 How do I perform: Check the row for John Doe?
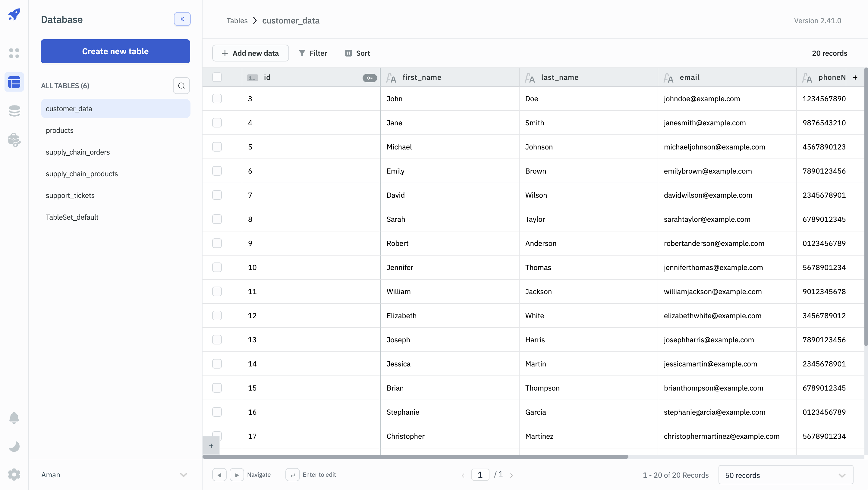click(x=217, y=99)
